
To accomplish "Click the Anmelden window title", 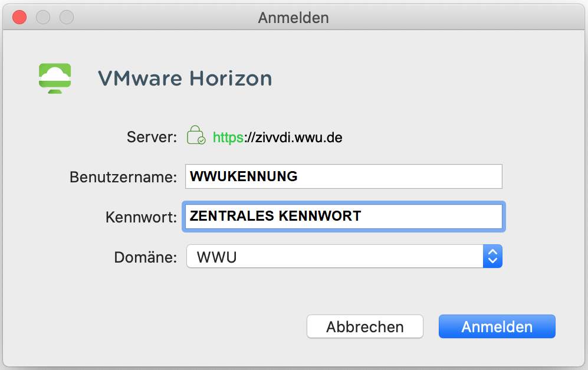I will click(293, 18).
